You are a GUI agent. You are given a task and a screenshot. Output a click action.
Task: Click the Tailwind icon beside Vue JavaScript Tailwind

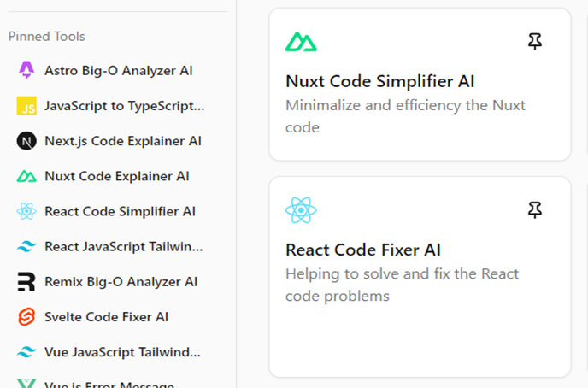(x=26, y=352)
